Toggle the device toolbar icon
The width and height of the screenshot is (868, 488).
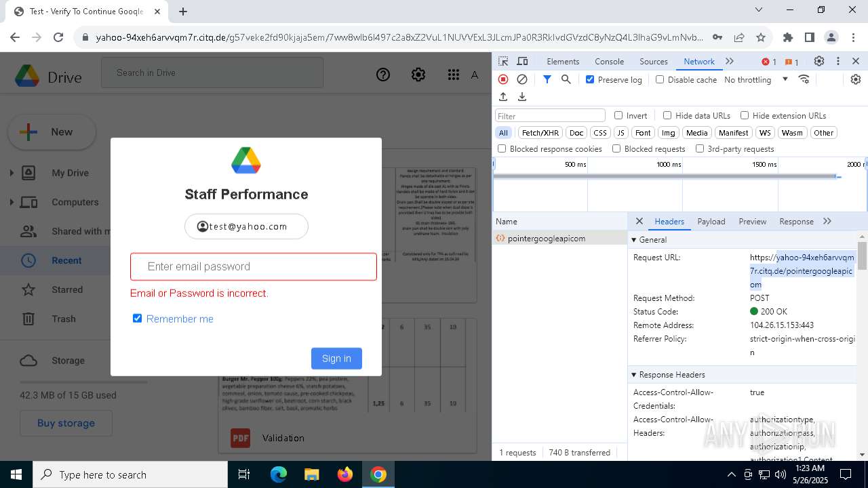point(522,61)
